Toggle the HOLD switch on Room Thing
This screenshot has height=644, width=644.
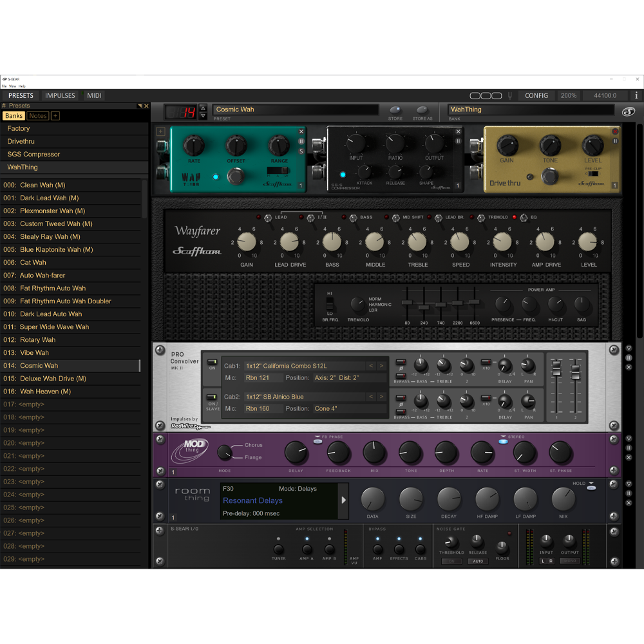(591, 488)
